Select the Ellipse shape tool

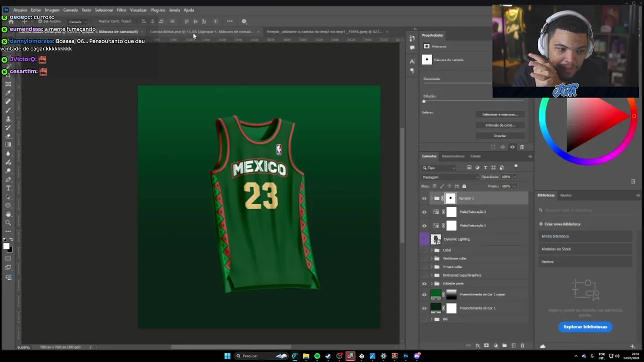point(8,205)
